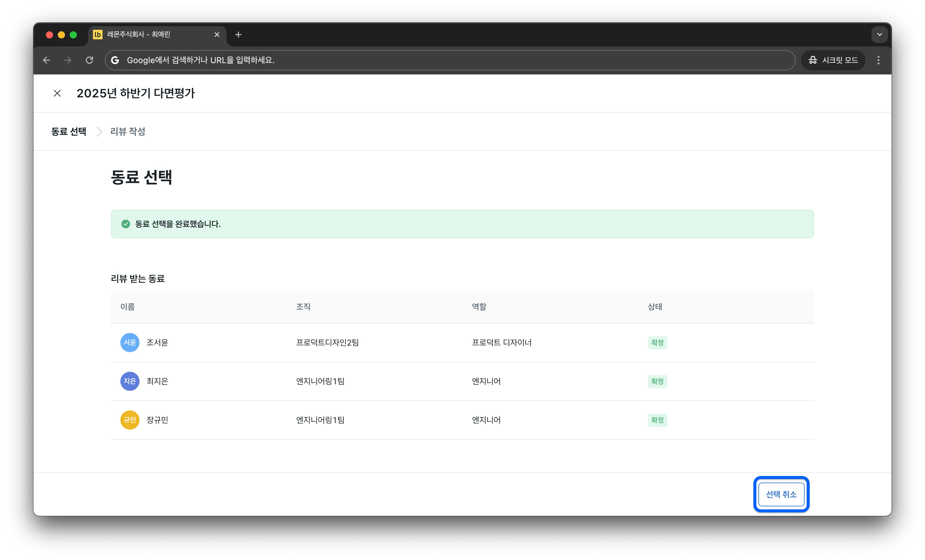
Task: Click the 이름 column header
Action: tap(128, 307)
